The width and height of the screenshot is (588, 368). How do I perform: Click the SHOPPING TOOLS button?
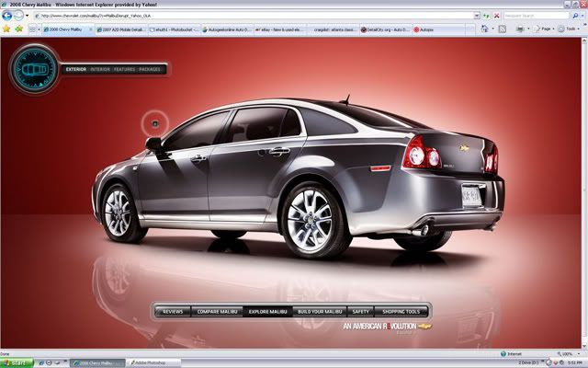click(x=401, y=311)
